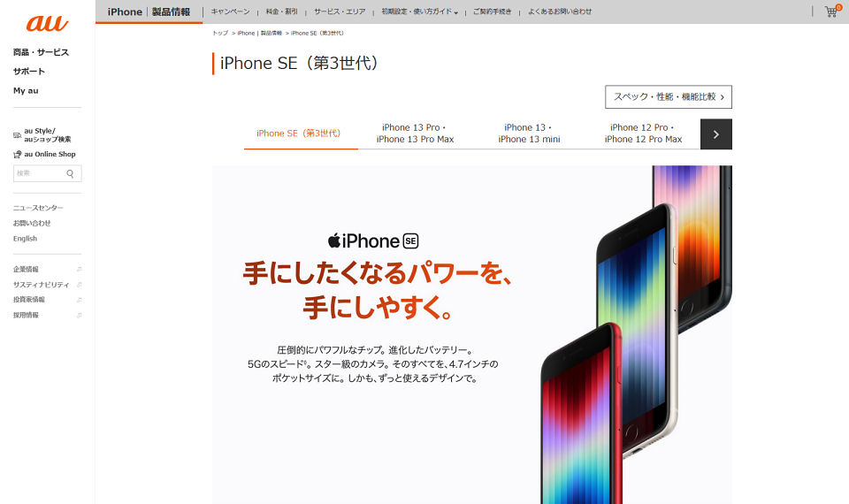Select the iPhone 13 Pro・Pro Max tab
This screenshot has width=849, height=504.
[415, 134]
